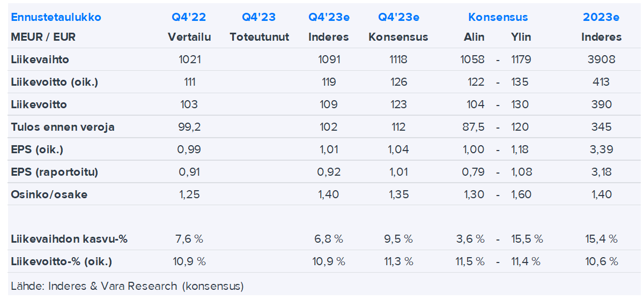The height and width of the screenshot is (300, 644).
Task: Click the Ennustetaulukko table title
Action: [56, 17]
